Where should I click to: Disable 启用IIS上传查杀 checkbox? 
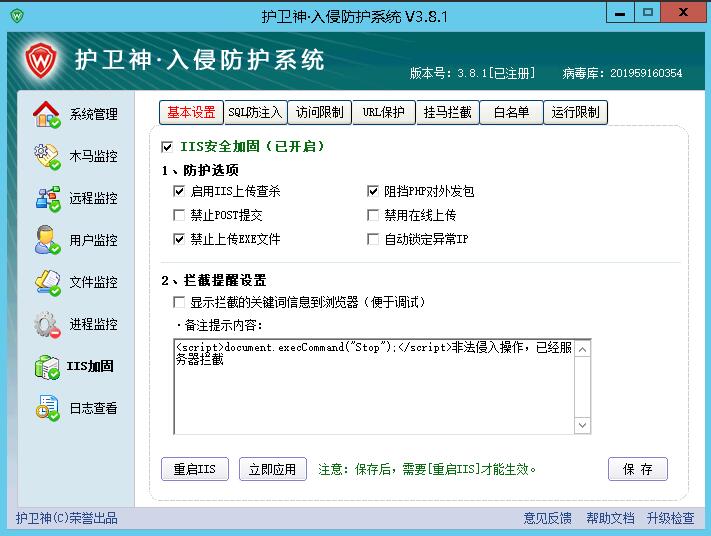click(x=179, y=191)
